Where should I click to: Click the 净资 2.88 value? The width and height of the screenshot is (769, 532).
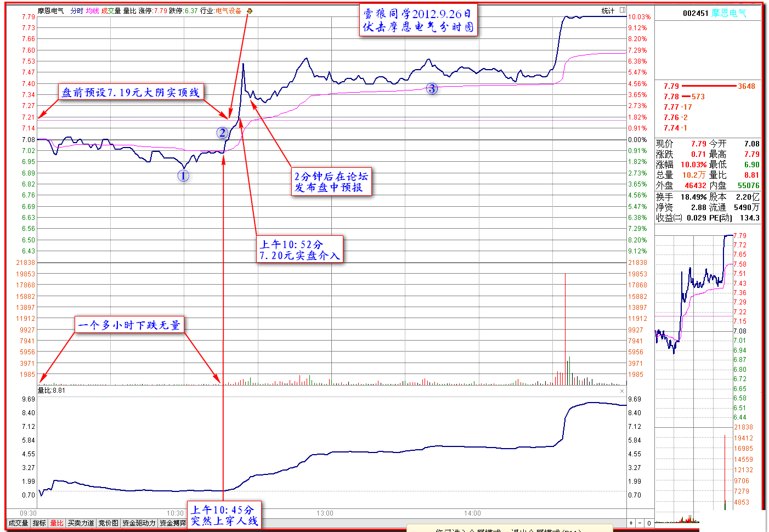[699, 207]
